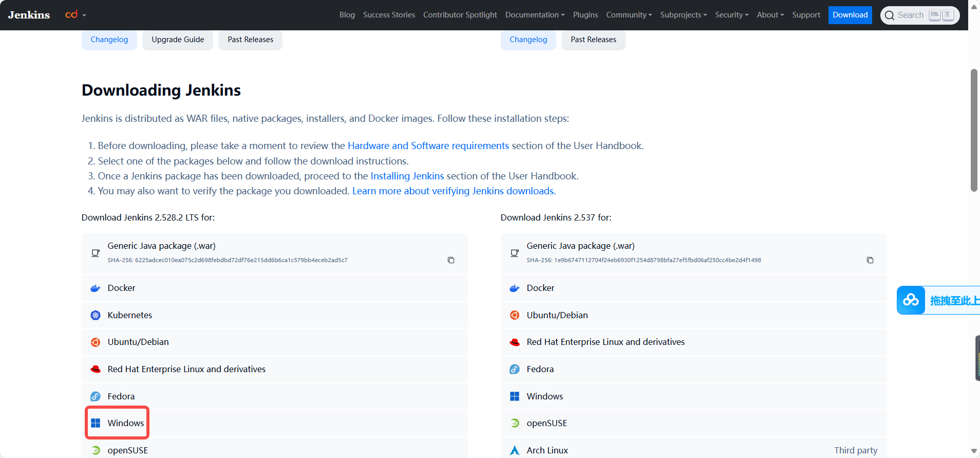Select Kubernetes download option
This screenshot has height=458, width=980.
tap(275, 315)
